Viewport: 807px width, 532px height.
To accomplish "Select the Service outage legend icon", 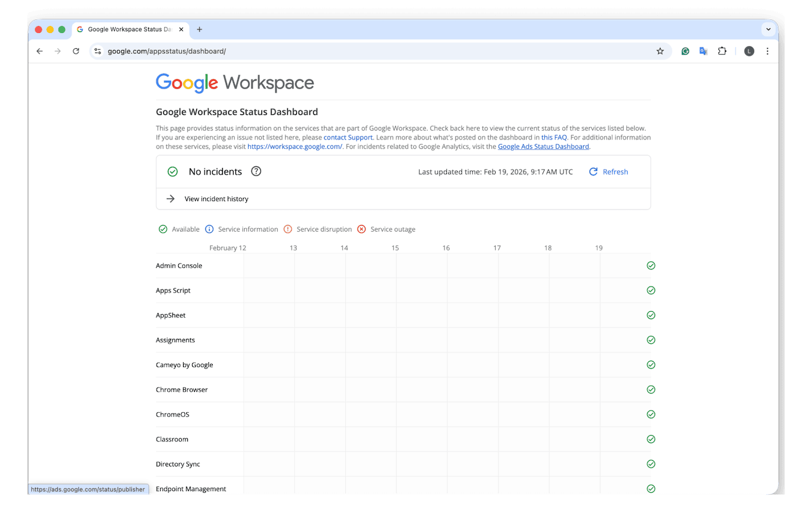I will pyautogui.click(x=361, y=229).
